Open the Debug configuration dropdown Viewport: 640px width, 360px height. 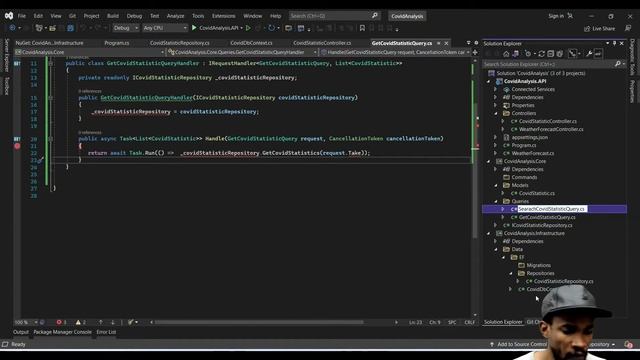click(x=126, y=28)
